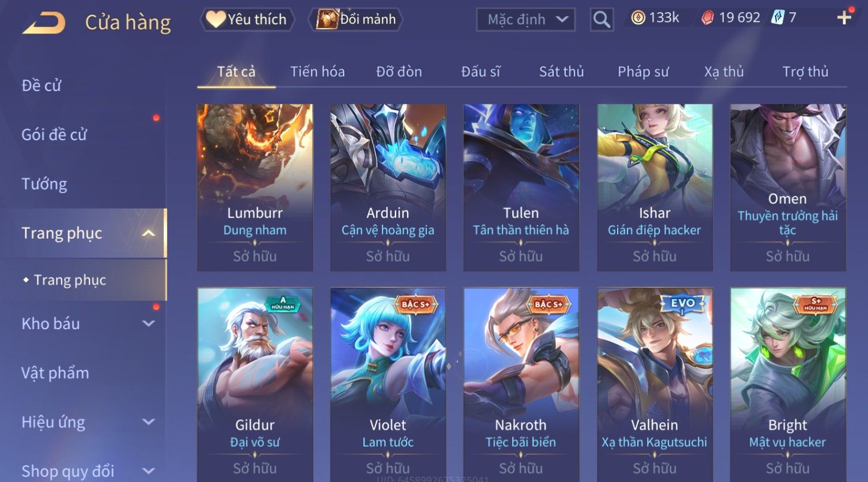
Task: Open Đổi mảnh fragment exchange
Action: tap(355, 20)
